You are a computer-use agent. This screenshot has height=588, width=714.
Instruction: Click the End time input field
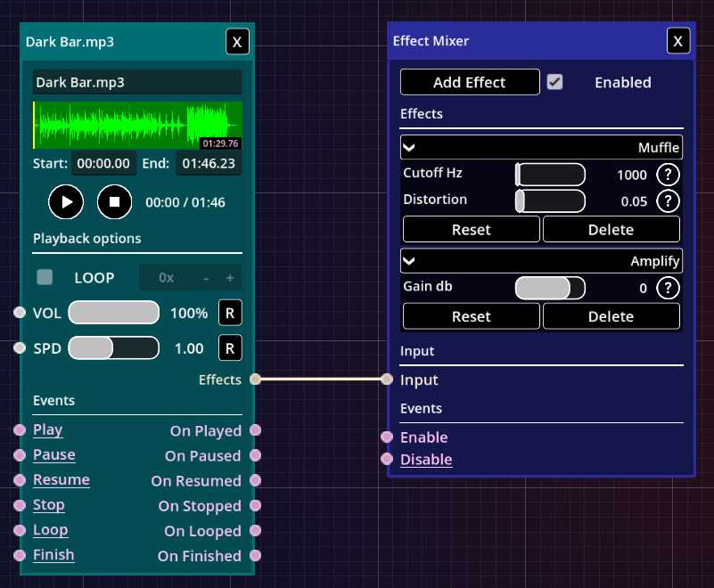click(209, 164)
